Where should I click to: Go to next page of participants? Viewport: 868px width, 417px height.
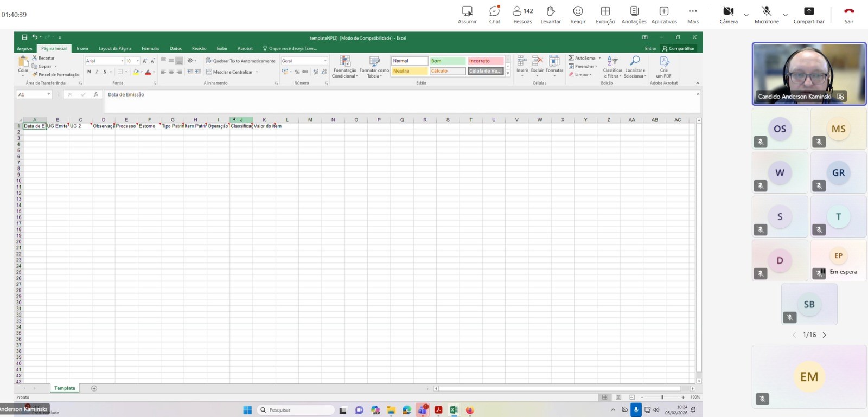825,335
